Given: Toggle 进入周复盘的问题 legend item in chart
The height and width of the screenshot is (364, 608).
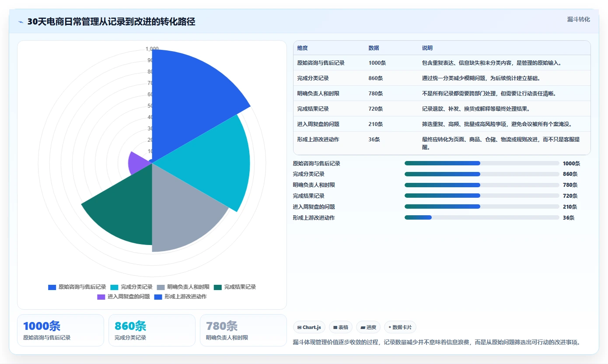Looking at the screenshot, I should pos(123,297).
